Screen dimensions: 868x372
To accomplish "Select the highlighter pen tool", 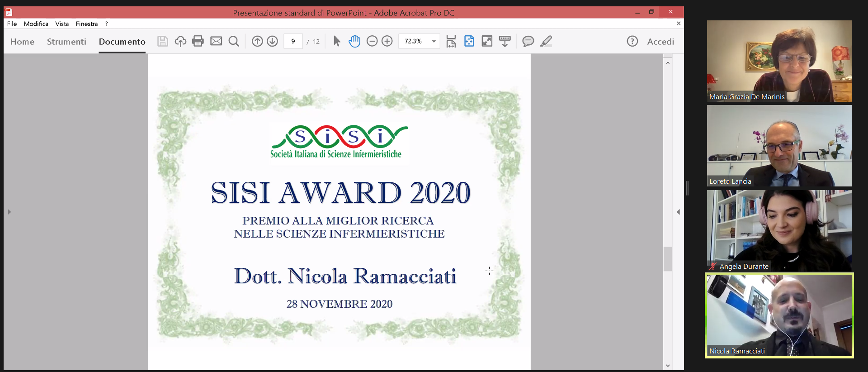I will [546, 41].
